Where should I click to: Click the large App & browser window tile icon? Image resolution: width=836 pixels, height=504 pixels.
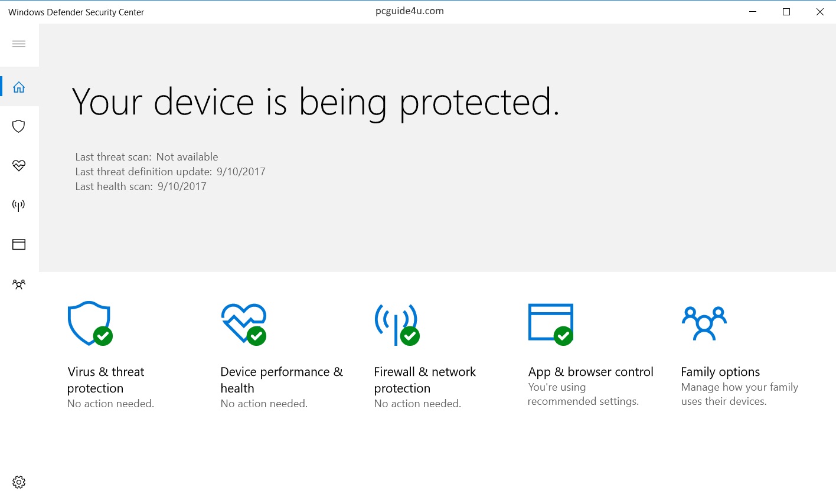point(550,322)
